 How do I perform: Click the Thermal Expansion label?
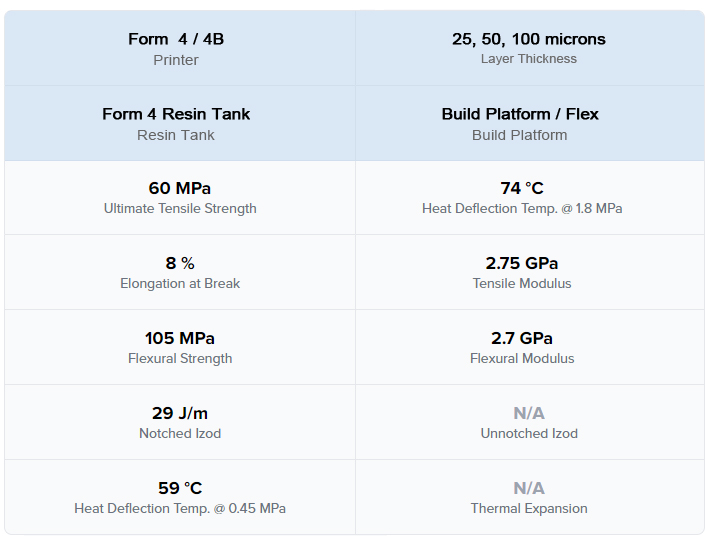[x=529, y=509]
